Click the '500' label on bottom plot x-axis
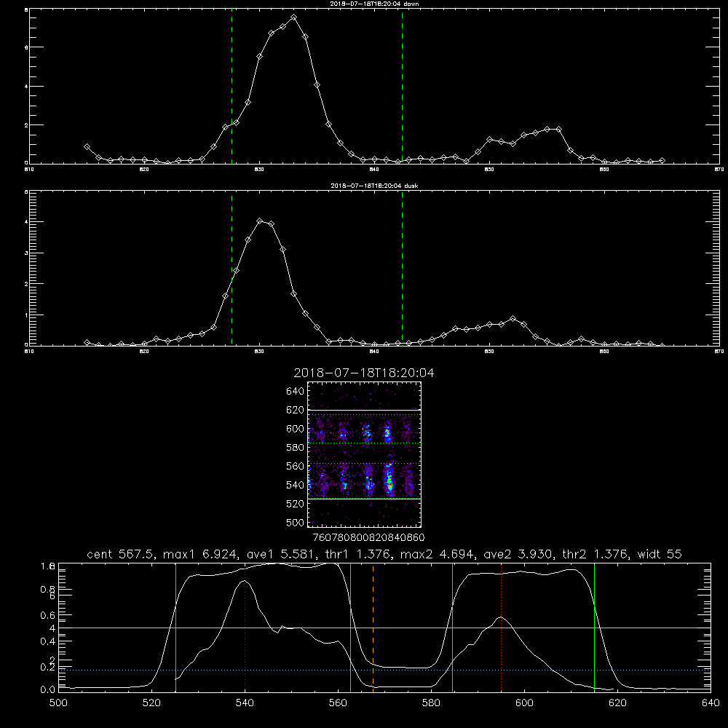Screen dimensions: 728x728 pyautogui.click(x=58, y=703)
